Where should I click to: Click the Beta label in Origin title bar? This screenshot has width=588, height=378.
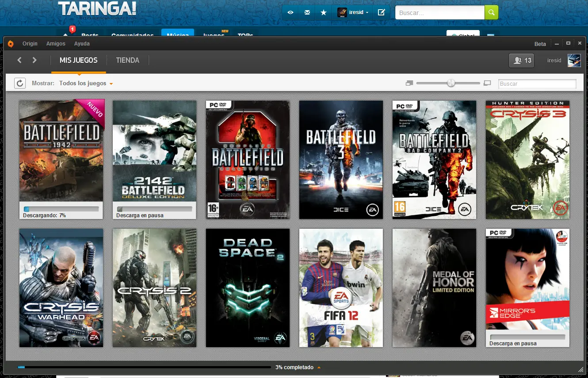(540, 44)
